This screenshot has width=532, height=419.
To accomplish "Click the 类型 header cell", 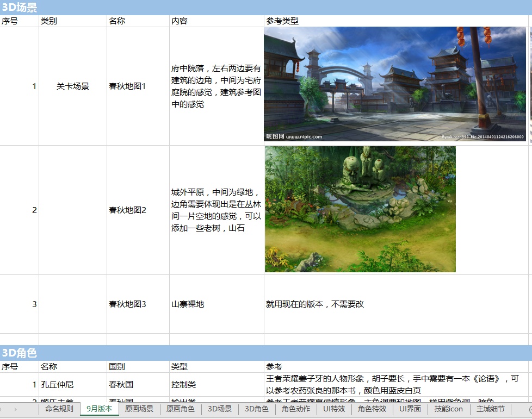I will (217, 366).
